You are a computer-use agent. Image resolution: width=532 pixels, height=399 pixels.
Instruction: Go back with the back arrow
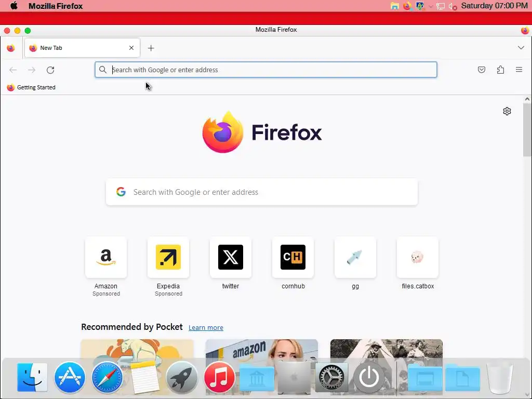click(13, 70)
